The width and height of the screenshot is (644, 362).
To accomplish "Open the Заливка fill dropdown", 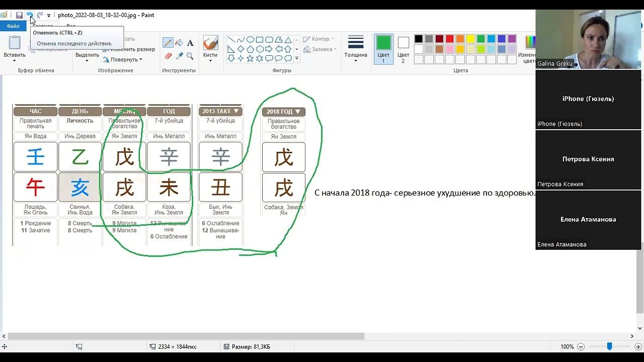I will click(320, 49).
